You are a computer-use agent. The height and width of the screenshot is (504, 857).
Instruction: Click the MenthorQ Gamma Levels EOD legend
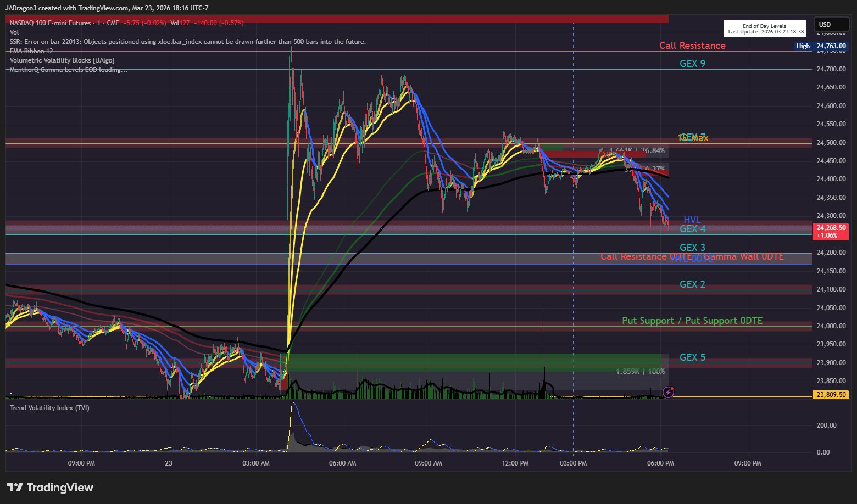[x=69, y=70]
